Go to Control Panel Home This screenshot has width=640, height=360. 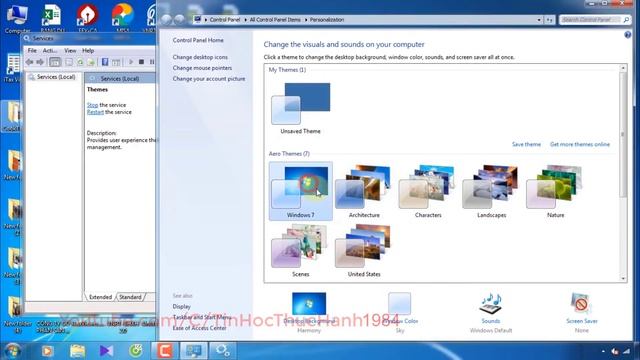(x=198, y=40)
